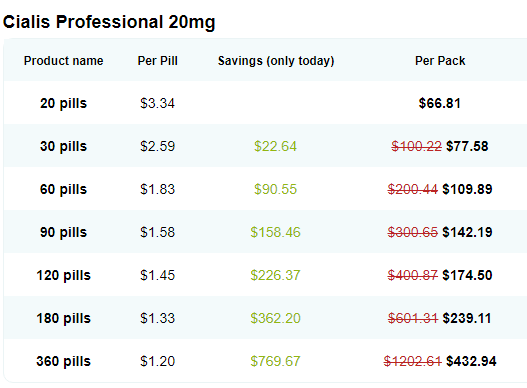527x388 pixels.
Task: Click the Per Pack column header
Action: [440, 61]
